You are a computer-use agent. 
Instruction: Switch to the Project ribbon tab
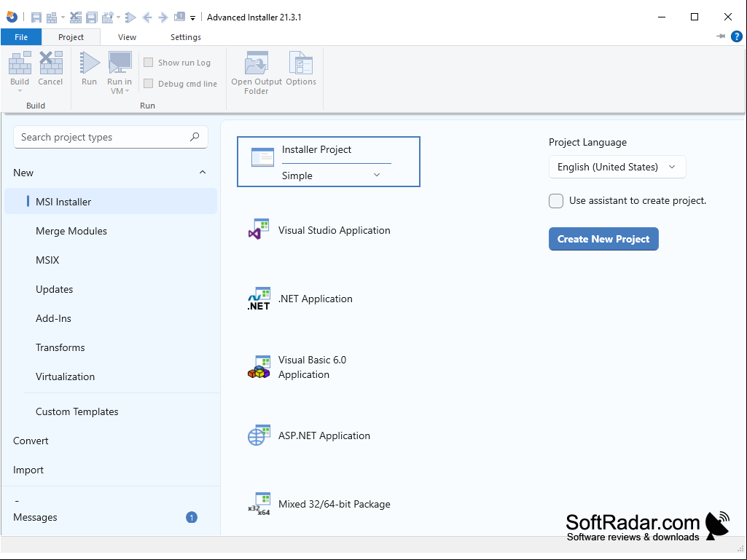click(x=71, y=37)
